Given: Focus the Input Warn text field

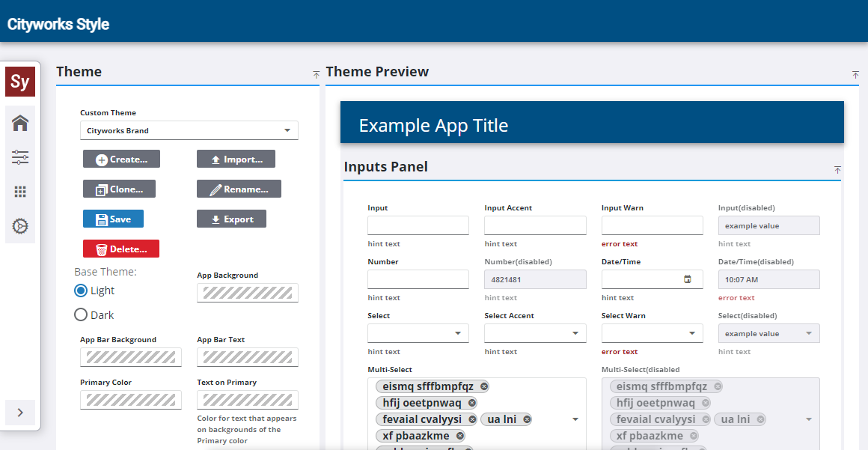Looking at the screenshot, I should pos(652,225).
